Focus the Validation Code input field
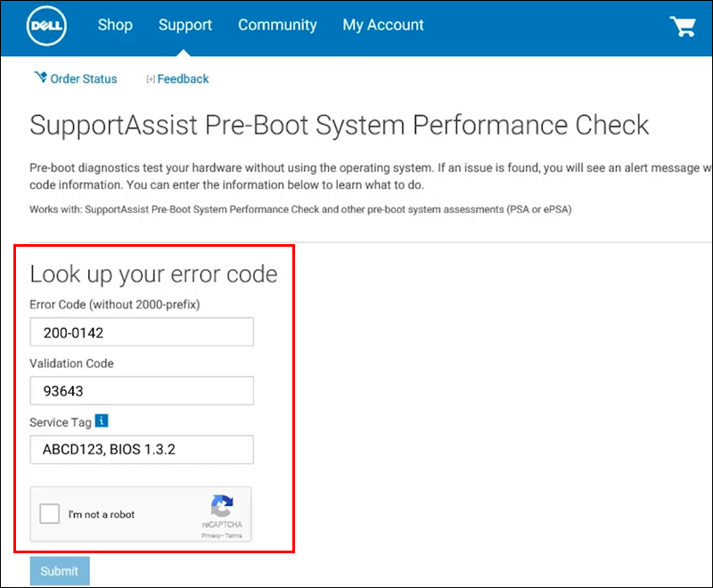Viewport: 713px width, 588px height. coord(142,391)
